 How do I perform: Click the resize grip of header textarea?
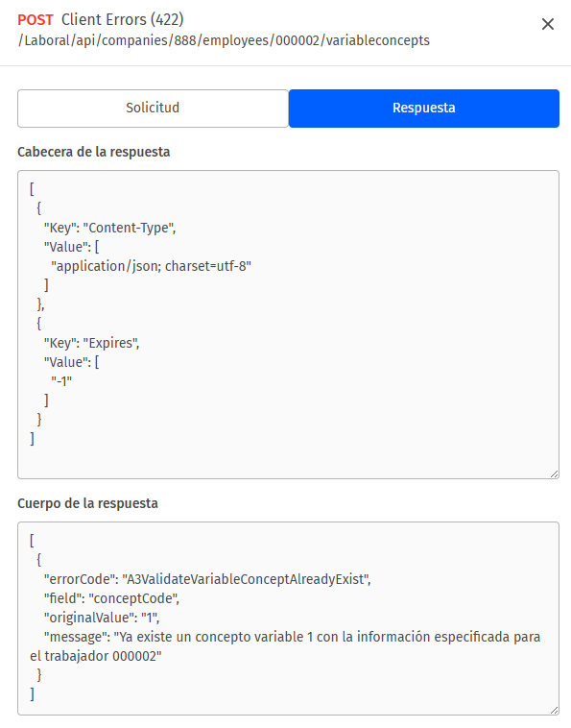click(x=554, y=473)
